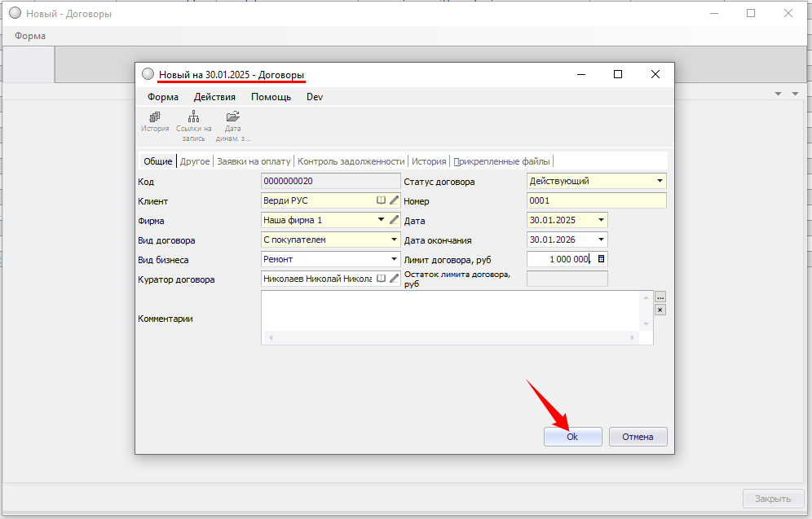Click the ellipsis button beside Комментарии
This screenshot has height=519, width=812.
pos(660,297)
